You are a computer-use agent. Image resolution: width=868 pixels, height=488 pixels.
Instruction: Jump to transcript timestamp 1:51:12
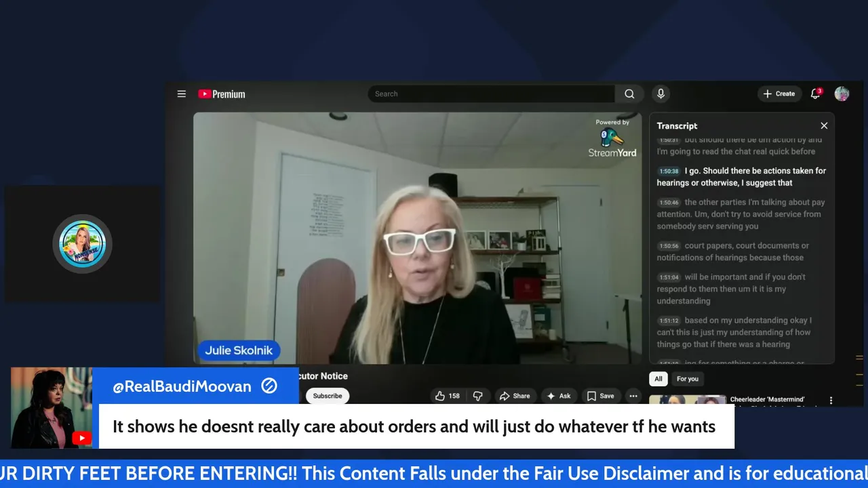coord(669,321)
